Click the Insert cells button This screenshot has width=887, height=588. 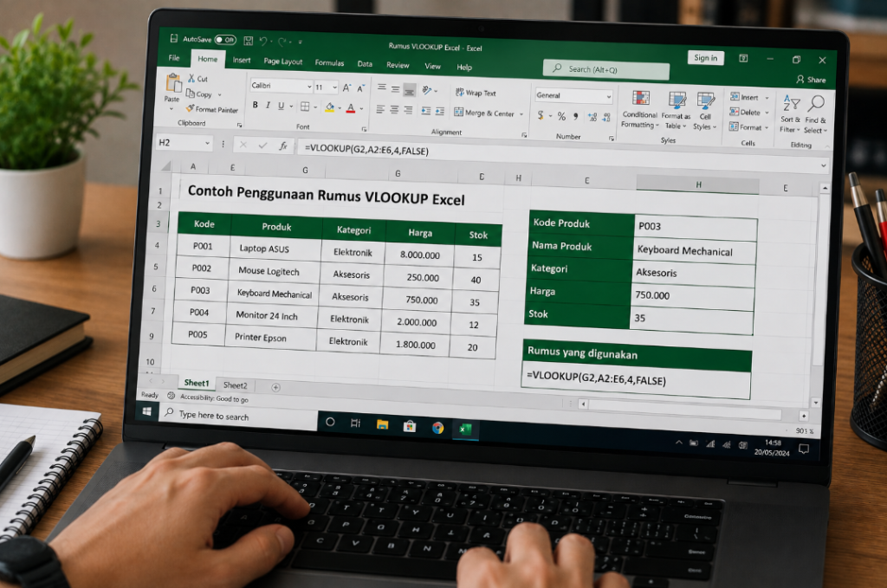tap(749, 97)
